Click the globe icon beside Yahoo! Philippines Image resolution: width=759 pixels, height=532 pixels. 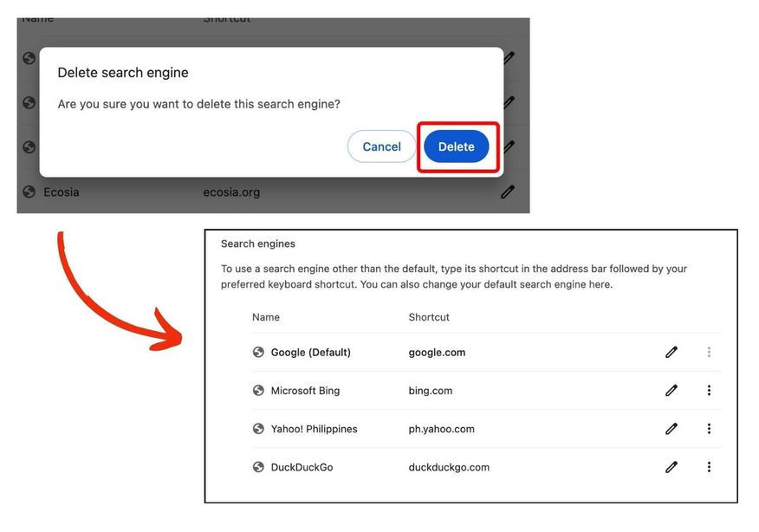pyautogui.click(x=258, y=428)
